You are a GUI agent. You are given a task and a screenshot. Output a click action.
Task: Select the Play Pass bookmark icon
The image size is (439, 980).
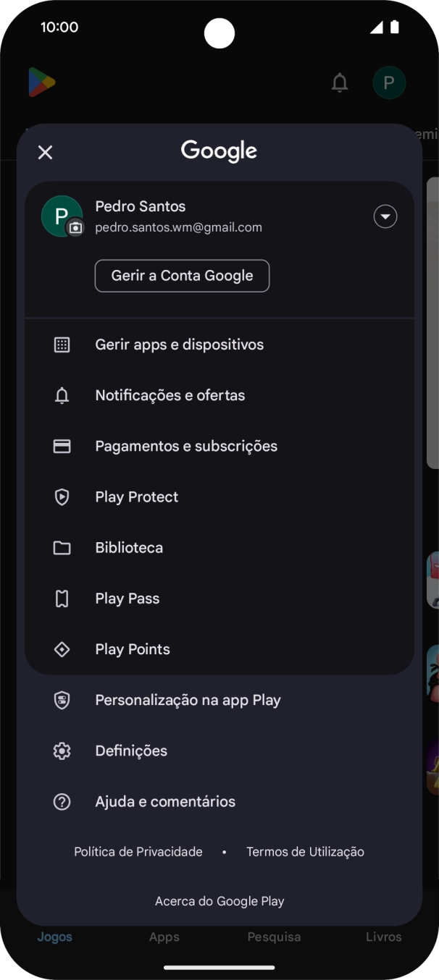point(62,598)
